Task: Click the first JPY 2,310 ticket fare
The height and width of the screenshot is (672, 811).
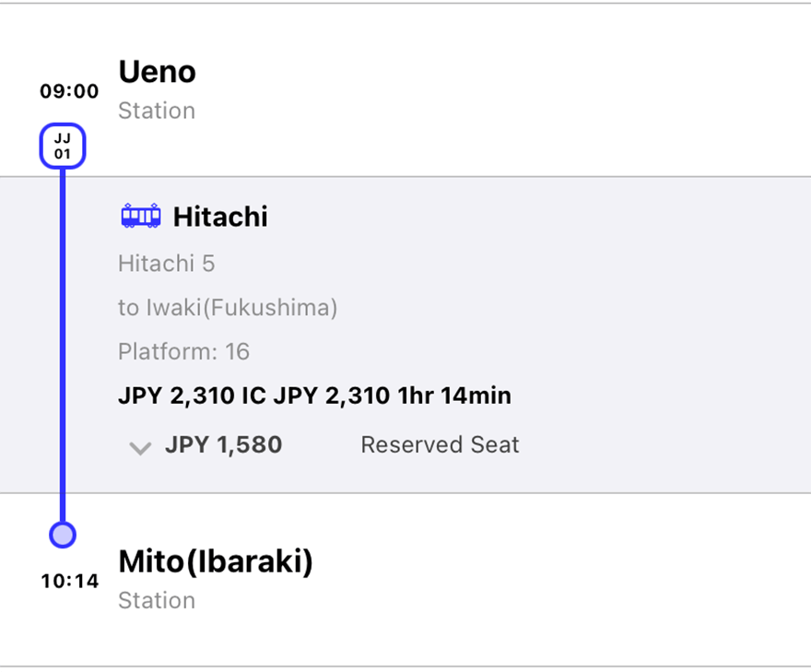Action: (x=176, y=396)
